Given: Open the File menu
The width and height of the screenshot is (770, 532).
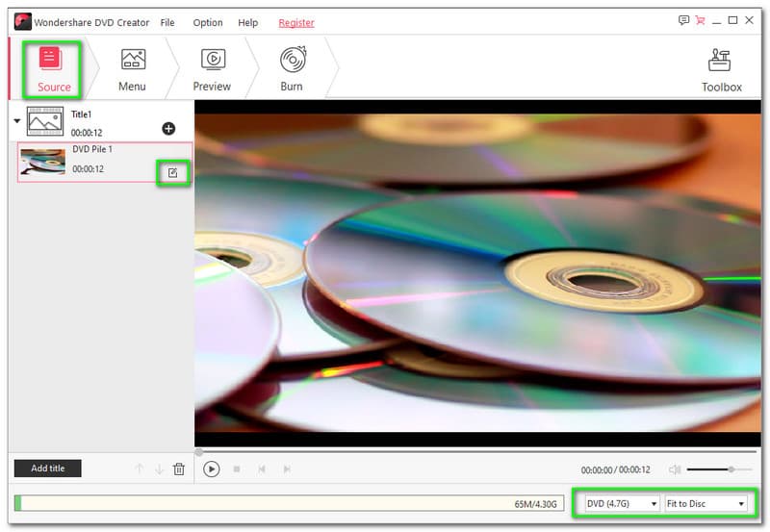Looking at the screenshot, I should point(167,22).
